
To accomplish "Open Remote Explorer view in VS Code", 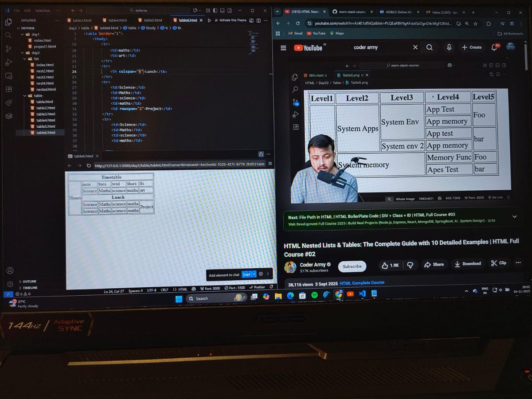I will click(x=8, y=76).
